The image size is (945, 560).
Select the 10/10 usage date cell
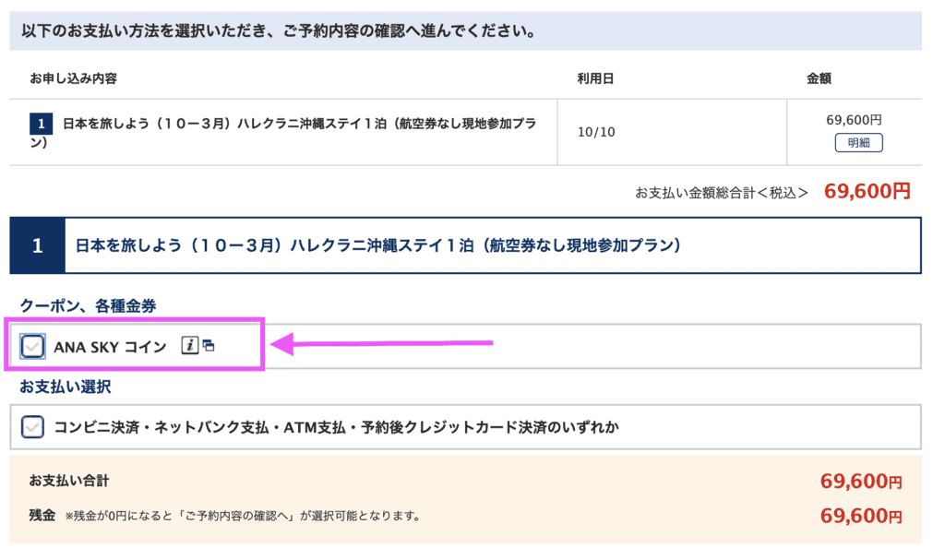(595, 132)
